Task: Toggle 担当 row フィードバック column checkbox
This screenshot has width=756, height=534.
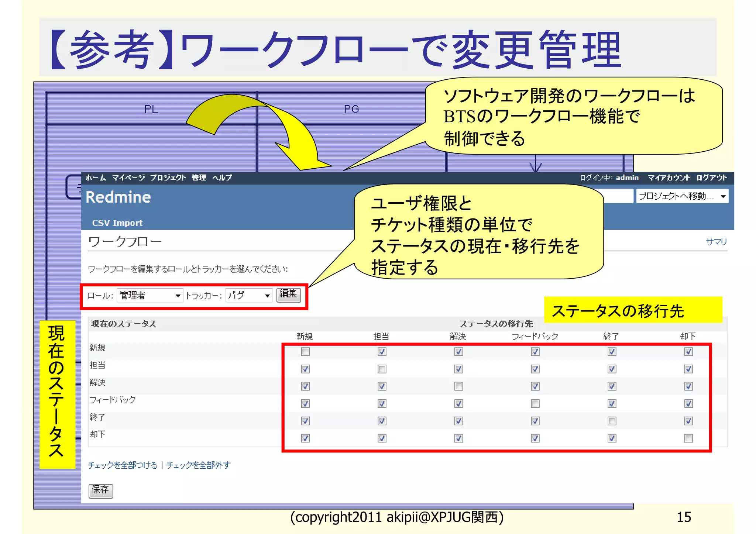Action: [535, 369]
